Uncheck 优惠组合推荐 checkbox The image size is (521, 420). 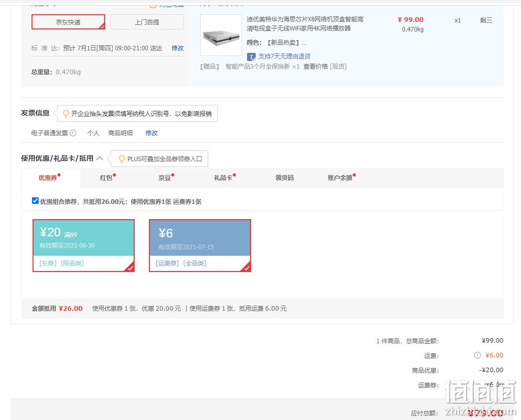click(35, 201)
